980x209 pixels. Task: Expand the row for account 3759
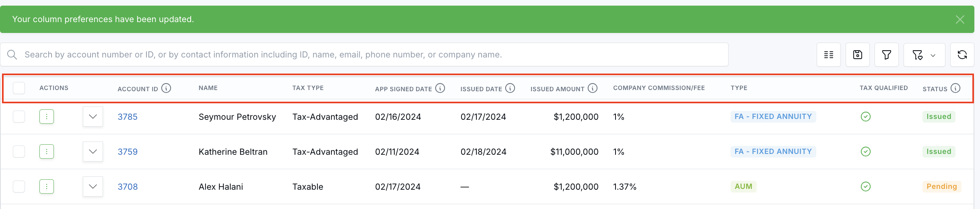(93, 152)
